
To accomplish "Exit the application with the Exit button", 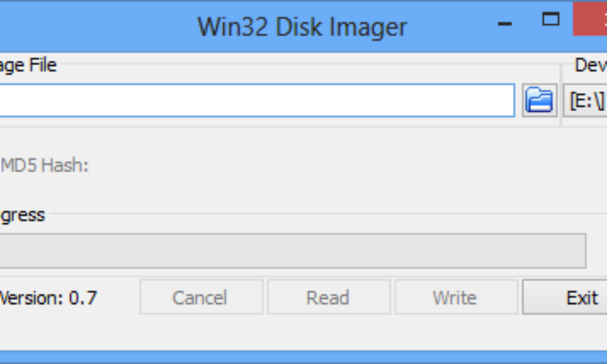I will pyautogui.click(x=582, y=298).
